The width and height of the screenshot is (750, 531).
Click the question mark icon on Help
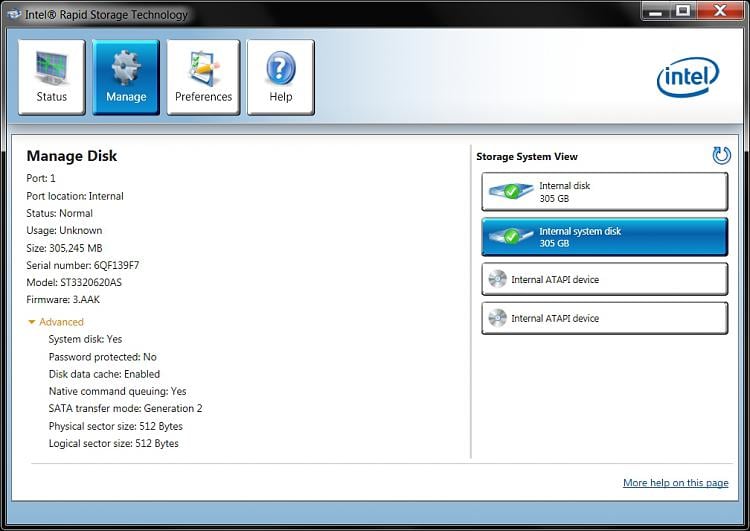pyautogui.click(x=281, y=68)
